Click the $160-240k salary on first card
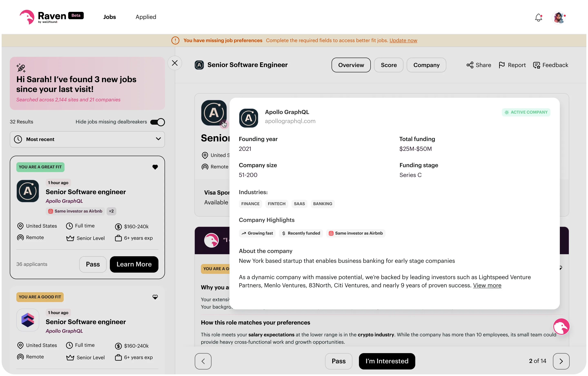Image resolution: width=588 pixels, height=376 pixels. [x=136, y=227]
